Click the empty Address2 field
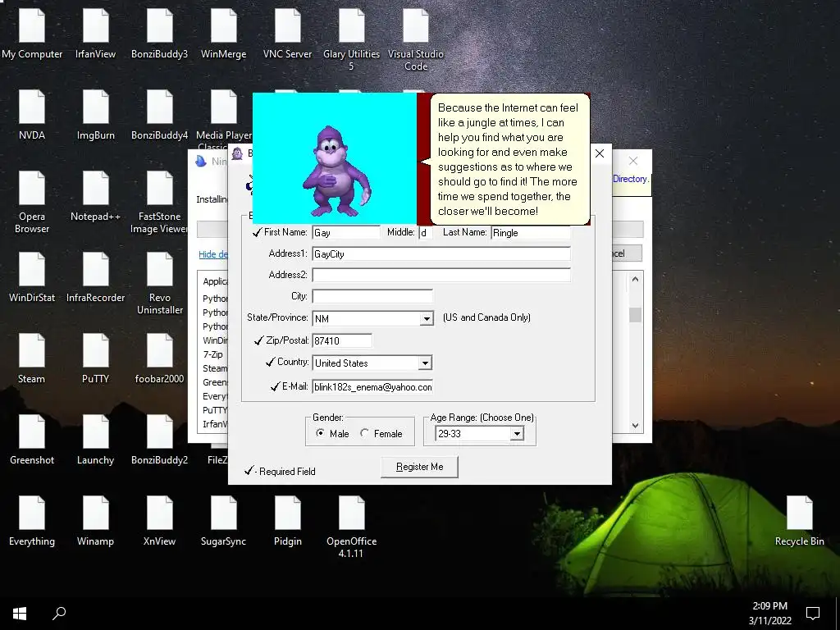This screenshot has height=630, width=840. tap(441, 275)
